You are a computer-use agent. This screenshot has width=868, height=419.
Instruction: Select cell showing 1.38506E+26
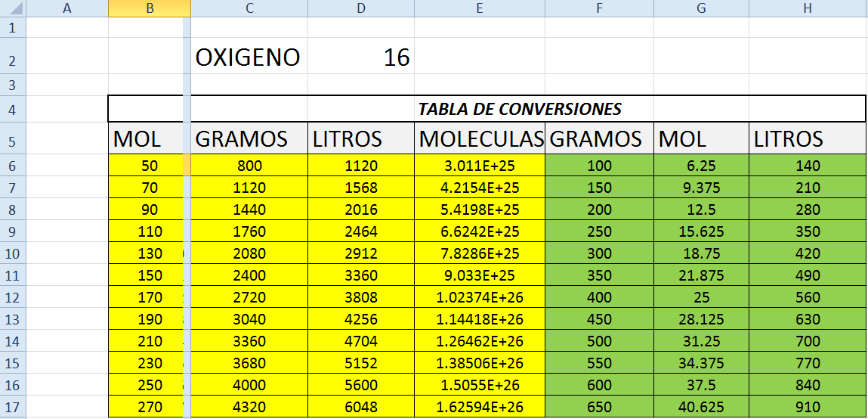click(480, 362)
